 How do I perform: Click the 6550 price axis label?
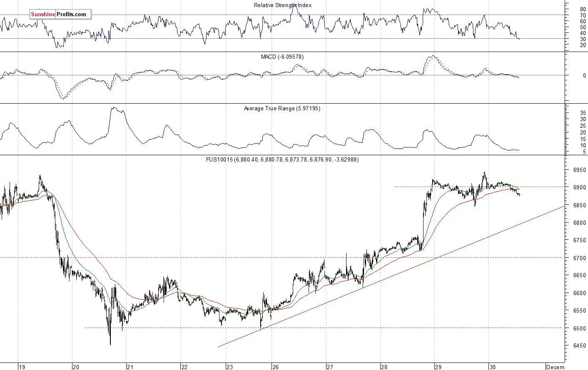pos(579,311)
